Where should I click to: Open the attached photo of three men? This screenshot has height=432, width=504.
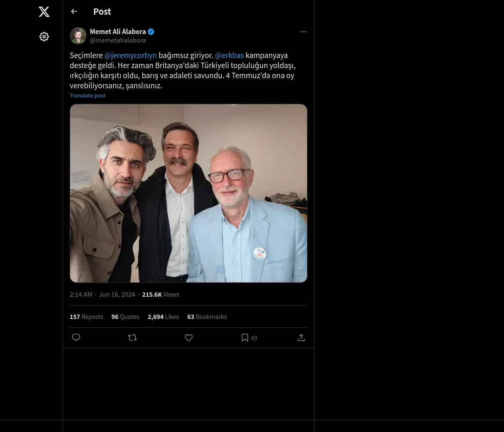189,193
